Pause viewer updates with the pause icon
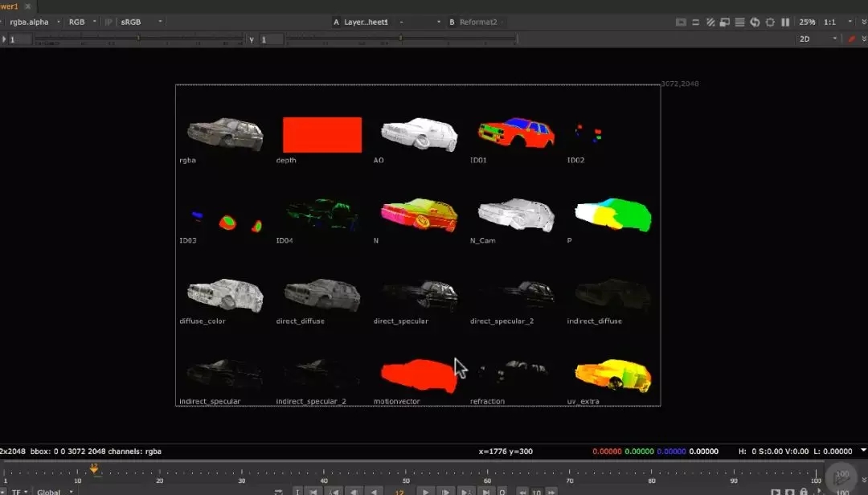The height and width of the screenshot is (495, 868). pos(785,22)
